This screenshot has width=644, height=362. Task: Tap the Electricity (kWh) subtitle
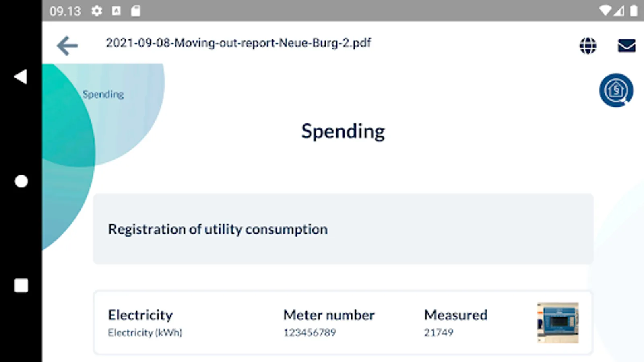145,333
